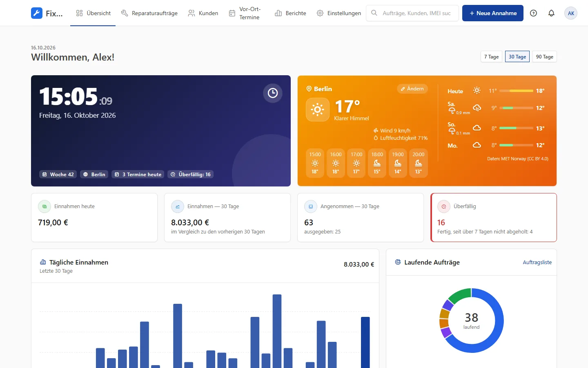Click the clock icon on time card
Image resolution: width=588 pixels, height=368 pixels.
coord(273,93)
